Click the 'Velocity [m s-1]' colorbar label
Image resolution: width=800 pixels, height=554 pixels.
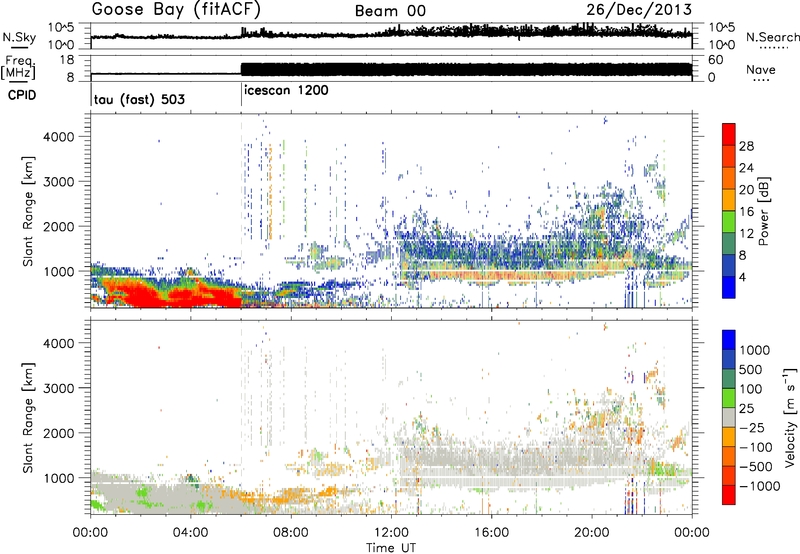point(790,417)
